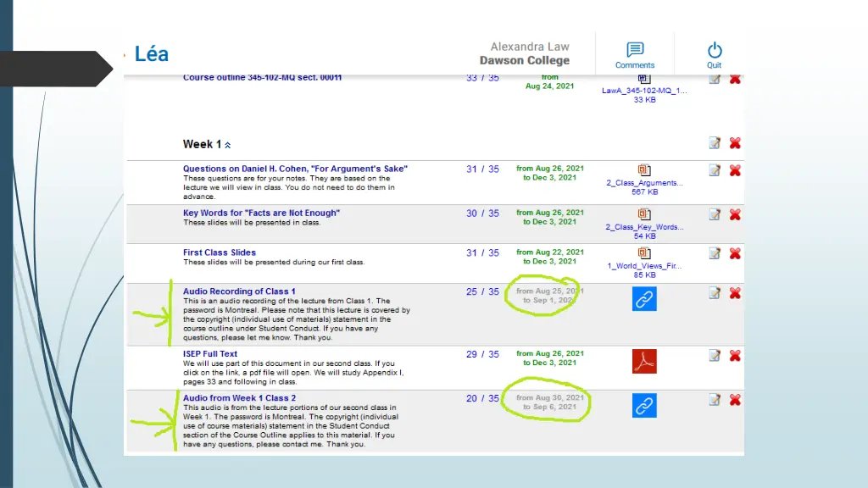
Task: Delete the ISEP Full Text entry
Action: coord(735,356)
